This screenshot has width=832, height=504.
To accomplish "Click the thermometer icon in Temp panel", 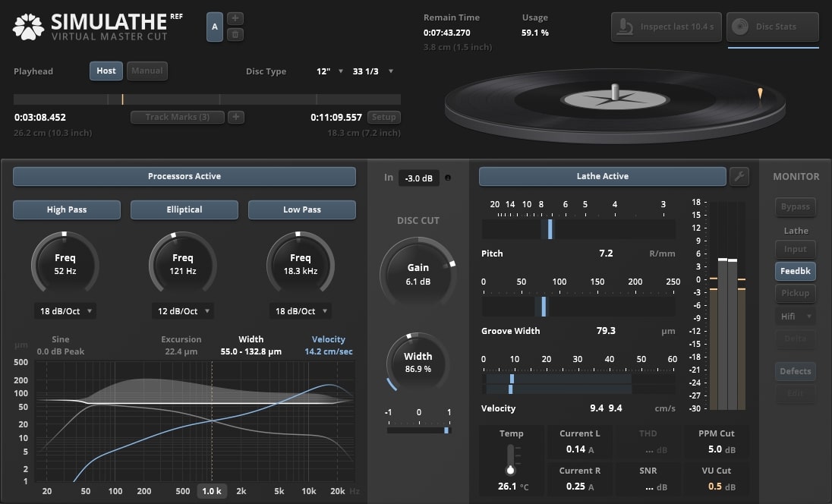I will pos(511,458).
